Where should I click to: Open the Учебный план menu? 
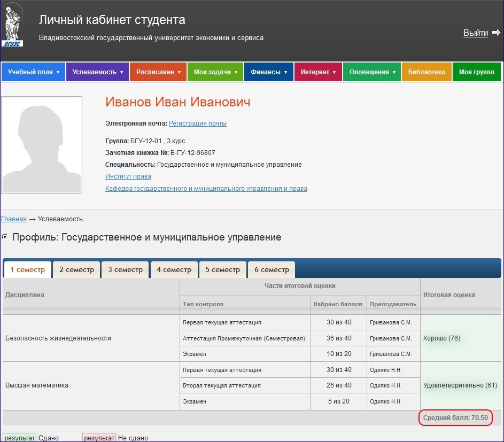pos(33,72)
